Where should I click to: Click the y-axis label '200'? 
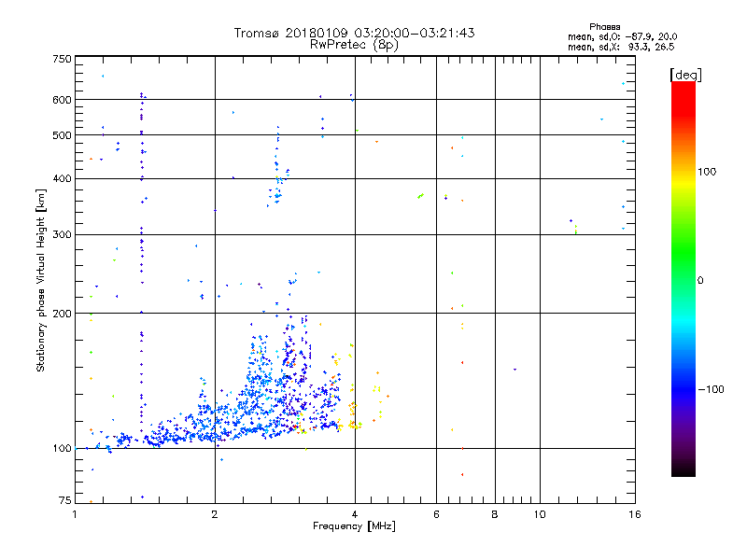click(62, 314)
